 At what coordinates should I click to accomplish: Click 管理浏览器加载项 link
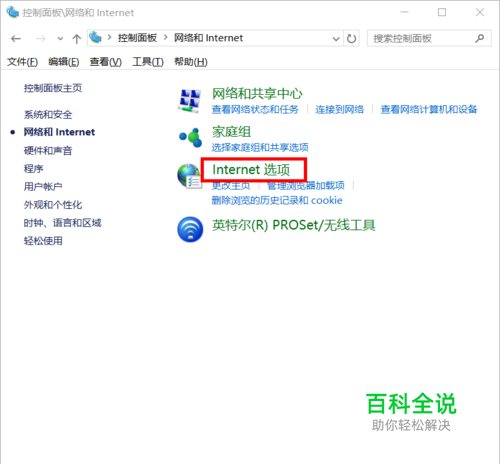click(x=306, y=185)
